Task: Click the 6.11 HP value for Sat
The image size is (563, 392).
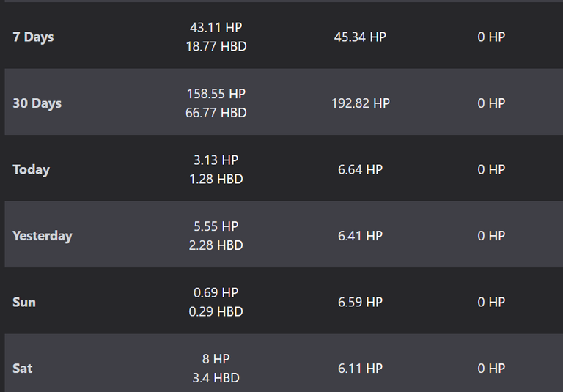Action: point(360,369)
